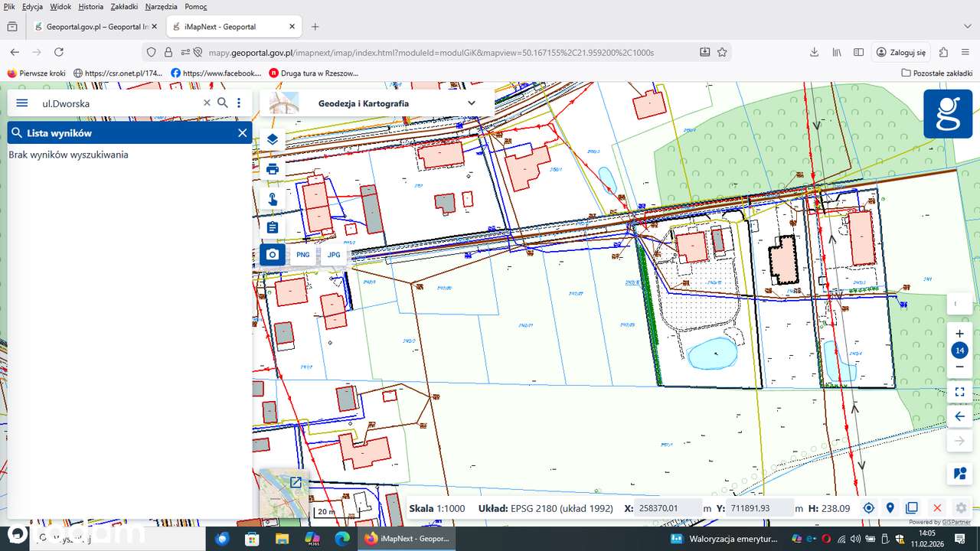This screenshot has height=551, width=980.
Task: Open the map layers panel
Action: [x=273, y=140]
